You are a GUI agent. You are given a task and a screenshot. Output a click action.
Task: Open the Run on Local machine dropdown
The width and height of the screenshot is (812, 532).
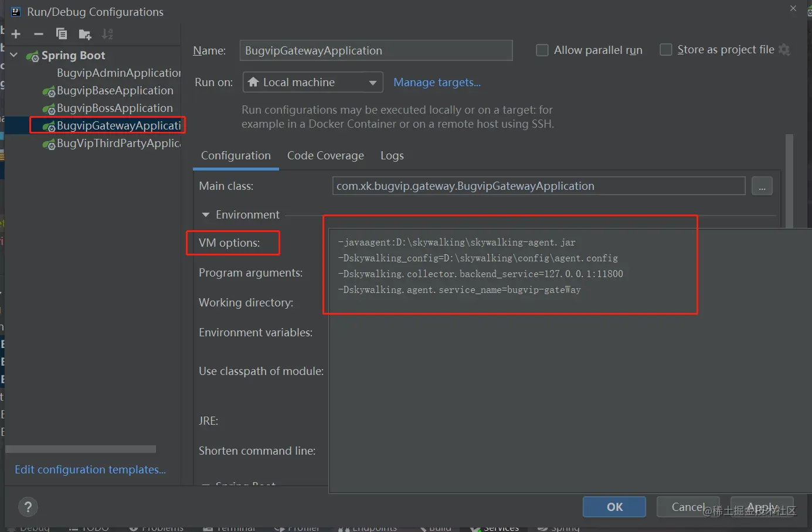click(x=313, y=83)
